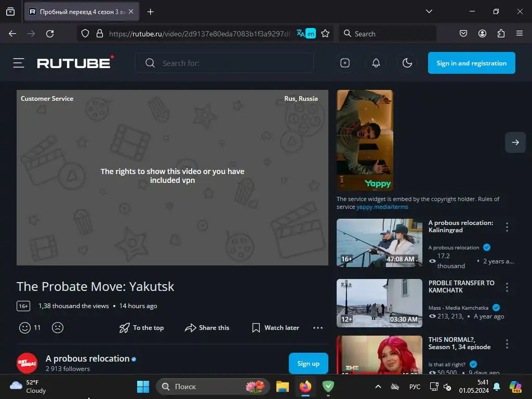This screenshot has width=532, height=399.
Task: Open the shield tracking protection icon
Action: [x=85, y=34]
